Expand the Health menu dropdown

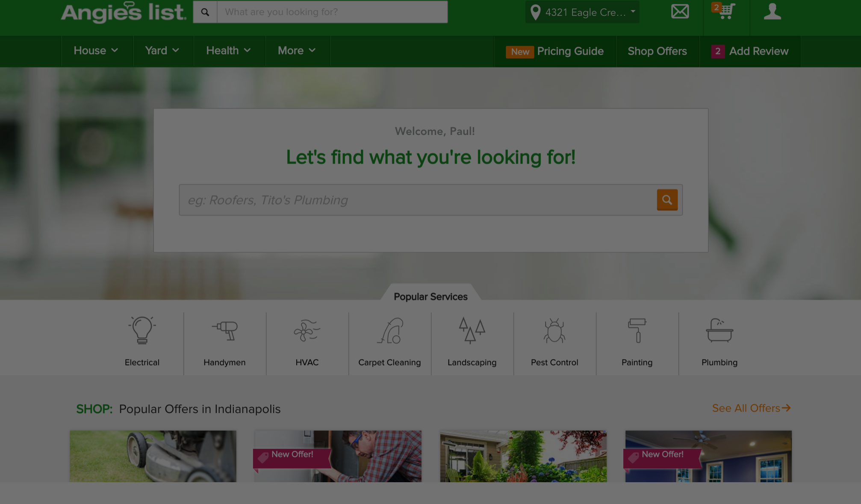pos(229,51)
